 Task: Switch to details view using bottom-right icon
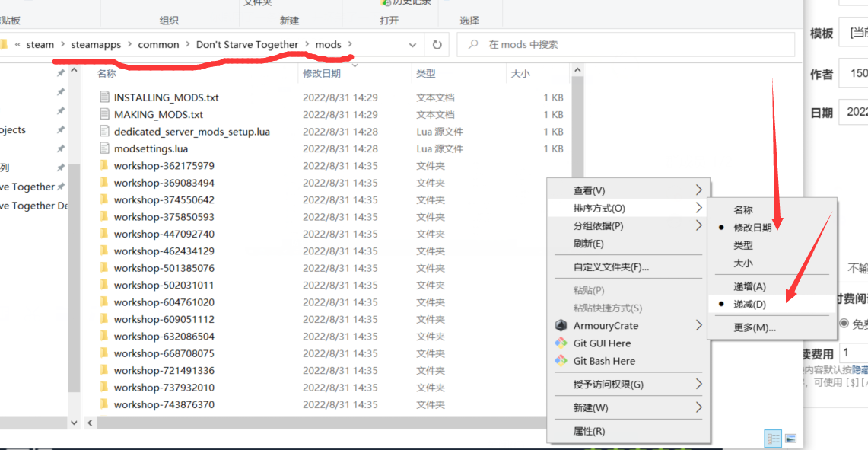click(773, 439)
